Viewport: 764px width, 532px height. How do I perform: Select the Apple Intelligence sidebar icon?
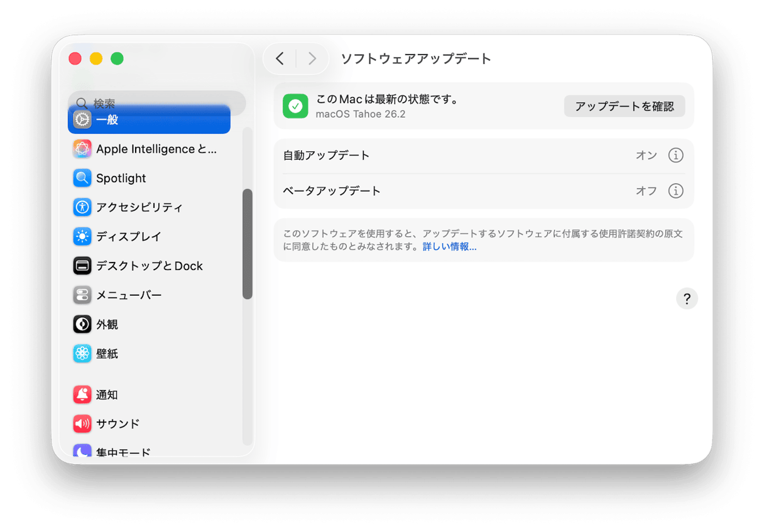82,149
